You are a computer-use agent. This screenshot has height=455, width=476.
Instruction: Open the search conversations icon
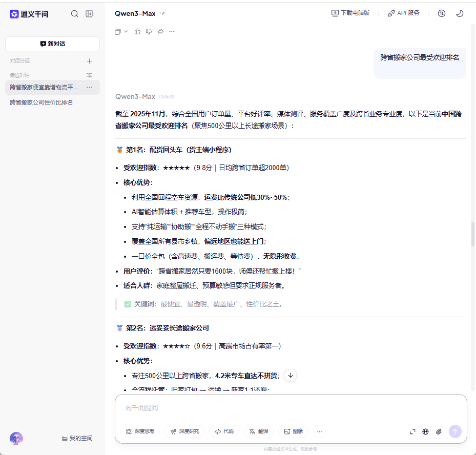(x=74, y=14)
